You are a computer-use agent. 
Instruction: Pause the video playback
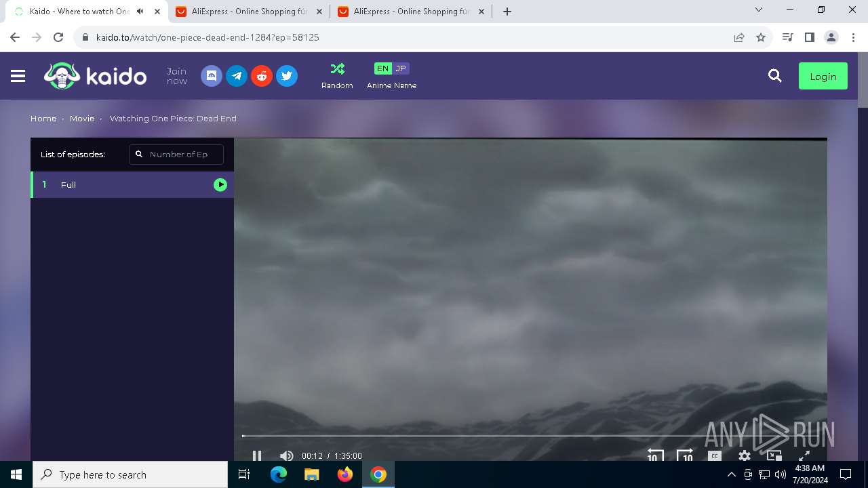coord(256,456)
